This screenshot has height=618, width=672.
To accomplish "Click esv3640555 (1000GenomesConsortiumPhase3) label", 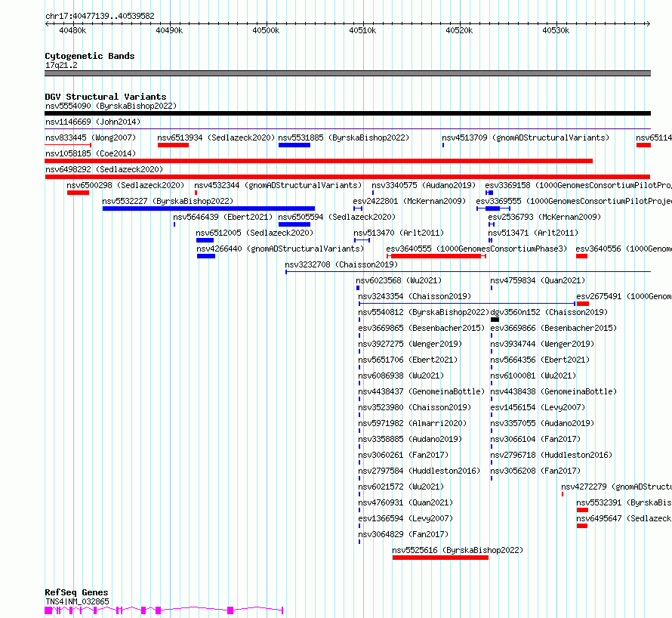I will point(476,249).
